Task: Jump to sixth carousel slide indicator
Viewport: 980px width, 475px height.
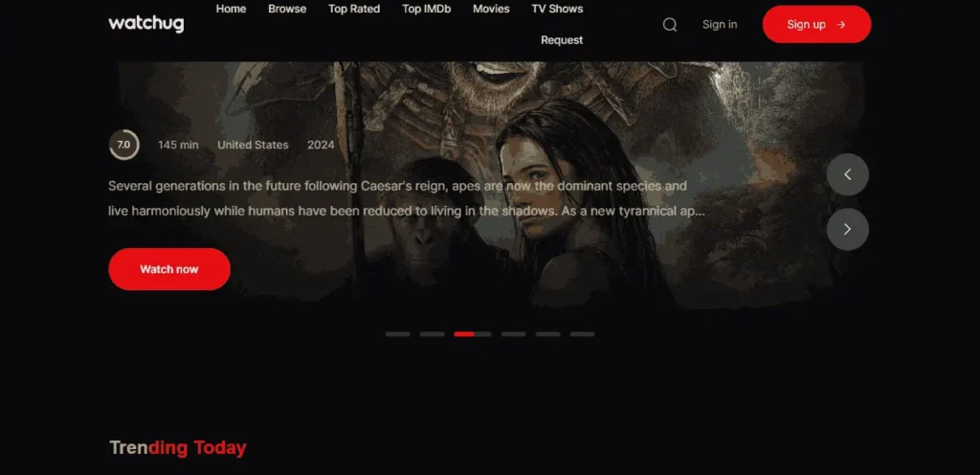Action: pyautogui.click(x=582, y=334)
